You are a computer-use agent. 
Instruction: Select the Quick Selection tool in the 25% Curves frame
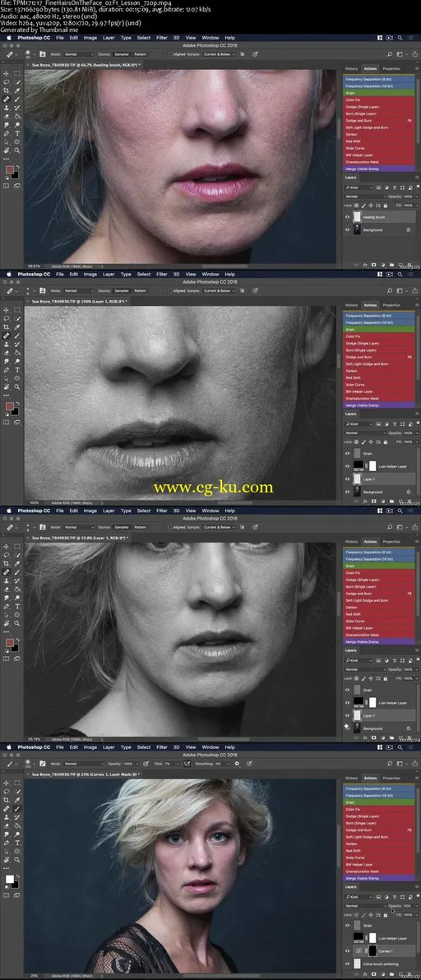point(17,791)
